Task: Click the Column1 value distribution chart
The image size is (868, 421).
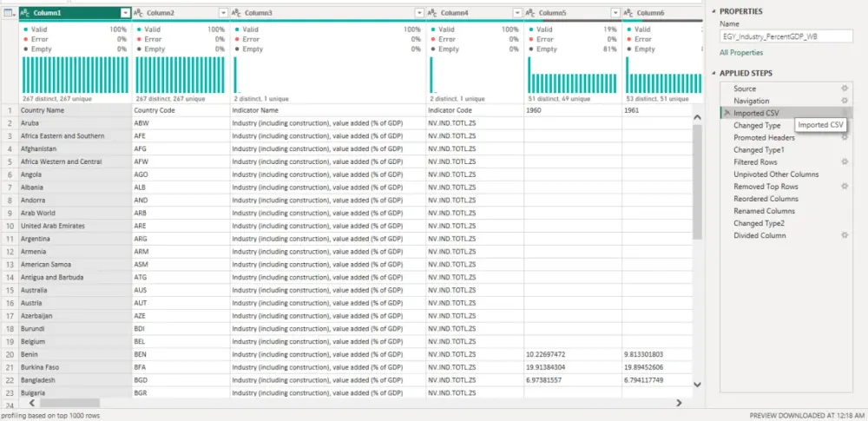Action: (x=75, y=75)
